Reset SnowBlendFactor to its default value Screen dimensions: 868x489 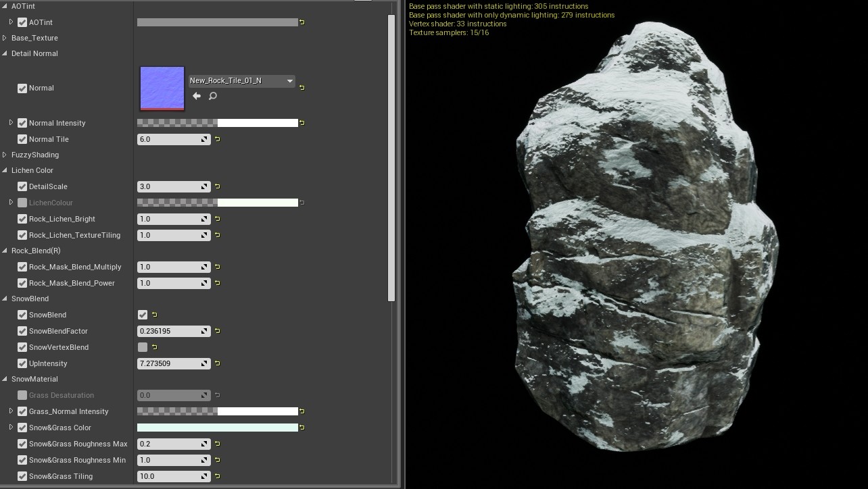(x=217, y=331)
